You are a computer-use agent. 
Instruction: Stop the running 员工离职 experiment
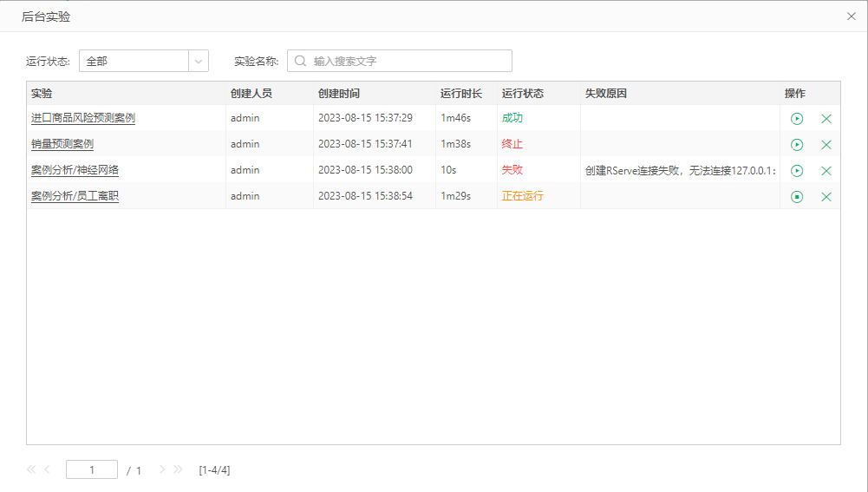point(797,197)
